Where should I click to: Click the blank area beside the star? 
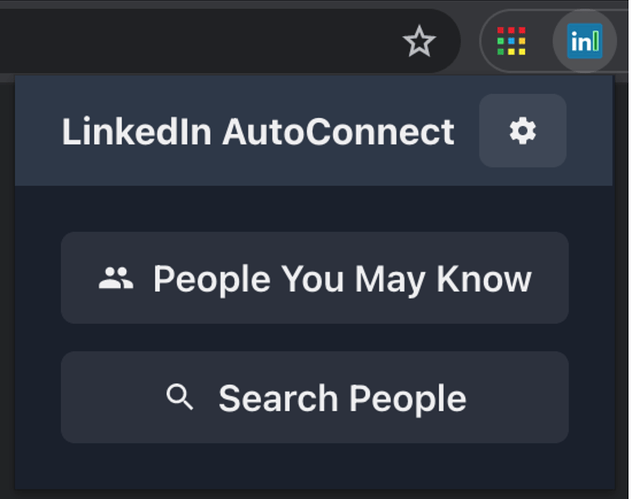pyautogui.click(x=202, y=41)
